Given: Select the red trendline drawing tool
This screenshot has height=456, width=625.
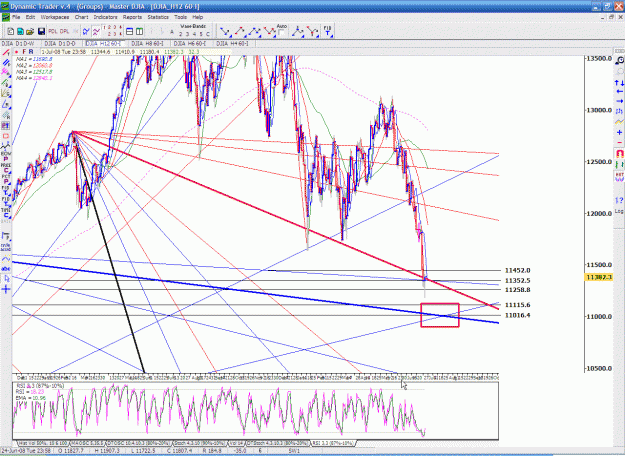Looking at the screenshot, I should (x=6, y=53).
